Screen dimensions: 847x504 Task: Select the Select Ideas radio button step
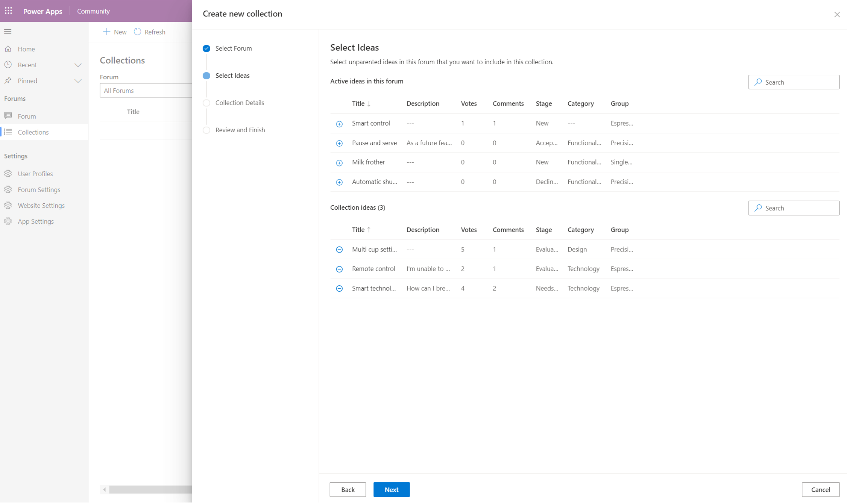click(x=207, y=75)
